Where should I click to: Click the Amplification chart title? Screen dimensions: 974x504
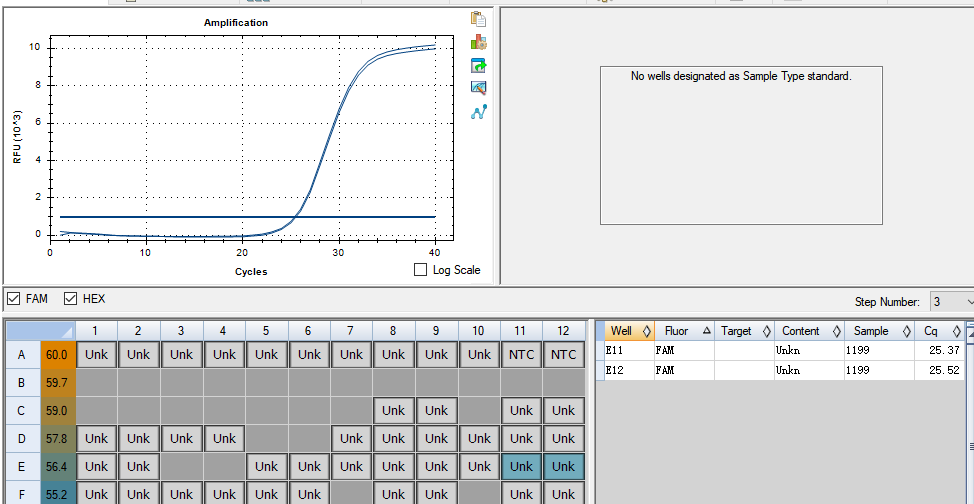pos(236,22)
